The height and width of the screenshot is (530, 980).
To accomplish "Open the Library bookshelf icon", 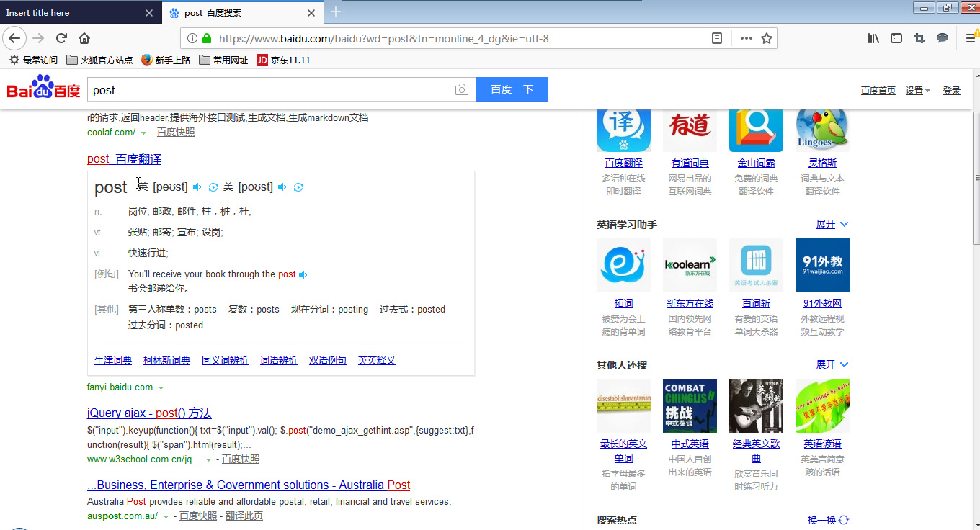I will (x=873, y=38).
